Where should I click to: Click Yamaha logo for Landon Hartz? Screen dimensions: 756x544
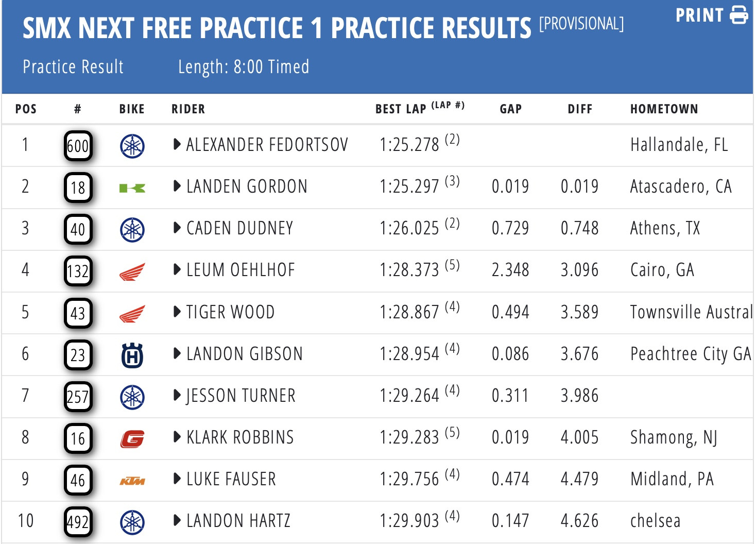[132, 523]
